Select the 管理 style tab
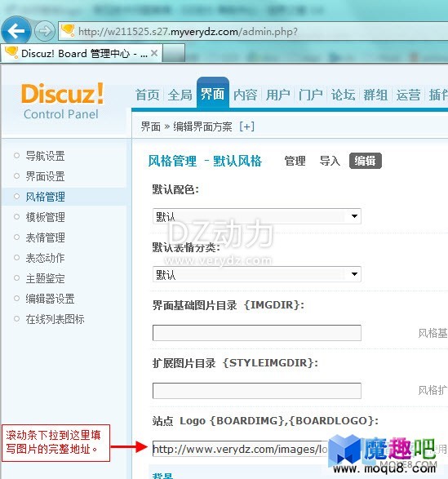The image size is (448, 479). pos(295,161)
